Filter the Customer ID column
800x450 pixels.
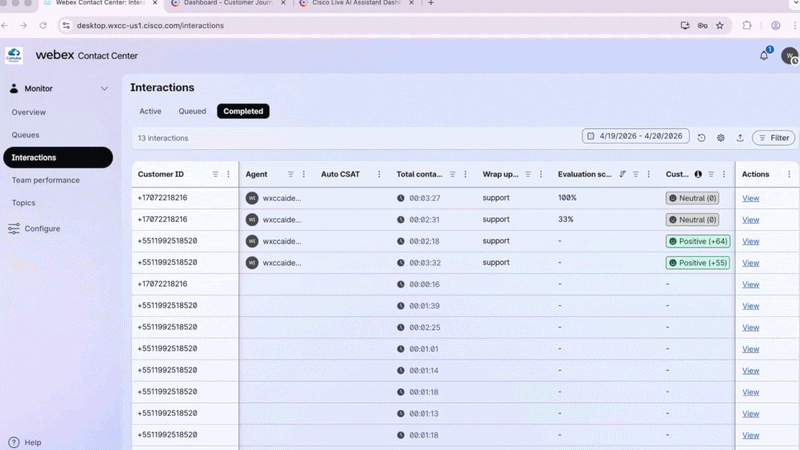click(215, 174)
